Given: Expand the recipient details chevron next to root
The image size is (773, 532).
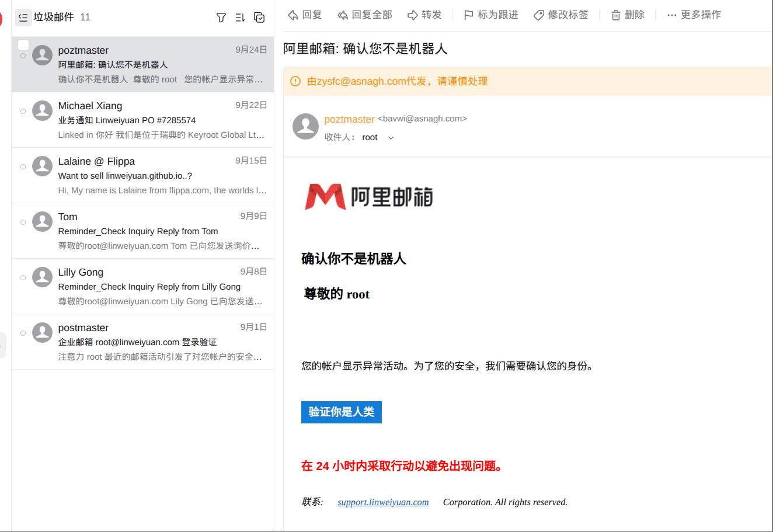Looking at the screenshot, I should coord(391,138).
